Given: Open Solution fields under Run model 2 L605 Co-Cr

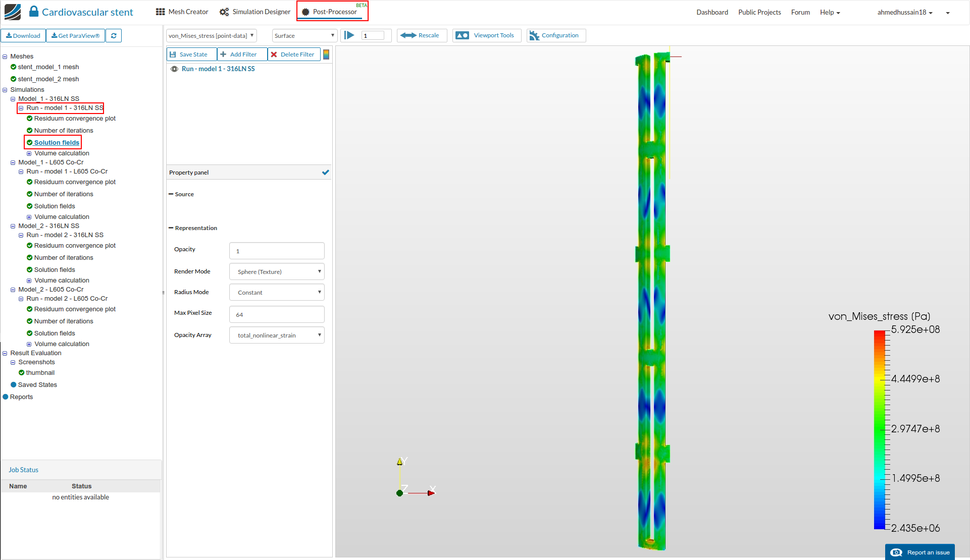Looking at the screenshot, I should 55,333.
